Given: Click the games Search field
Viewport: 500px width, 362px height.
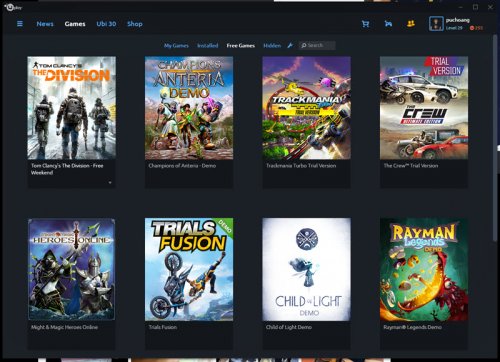Looking at the screenshot, I should click(317, 45).
